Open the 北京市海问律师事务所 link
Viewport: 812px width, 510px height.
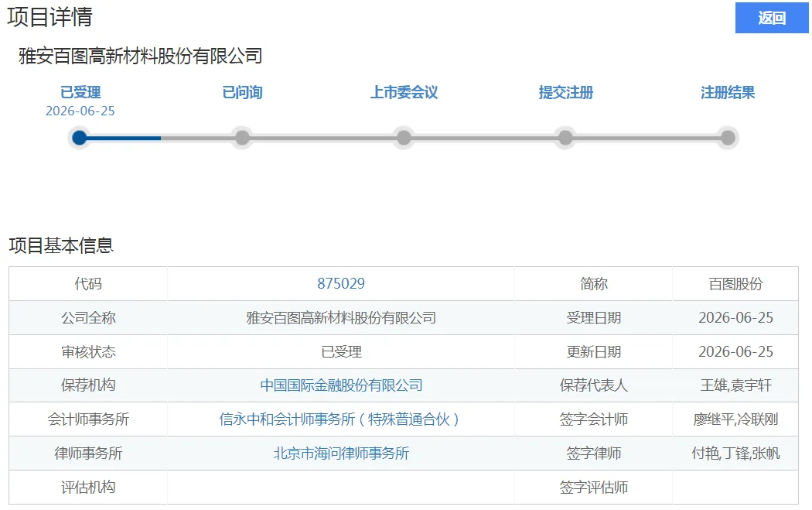pyautogui.click(x=341, y=453)
